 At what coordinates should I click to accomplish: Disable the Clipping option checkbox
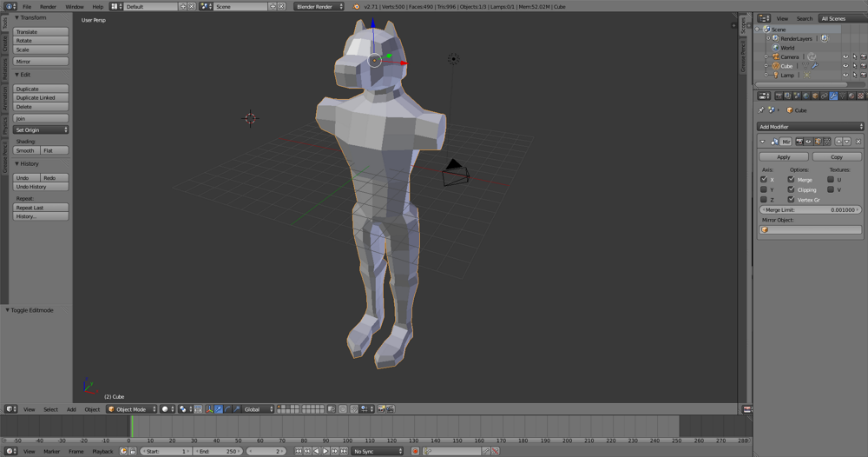pyautogui.click(x=791, y=189)
